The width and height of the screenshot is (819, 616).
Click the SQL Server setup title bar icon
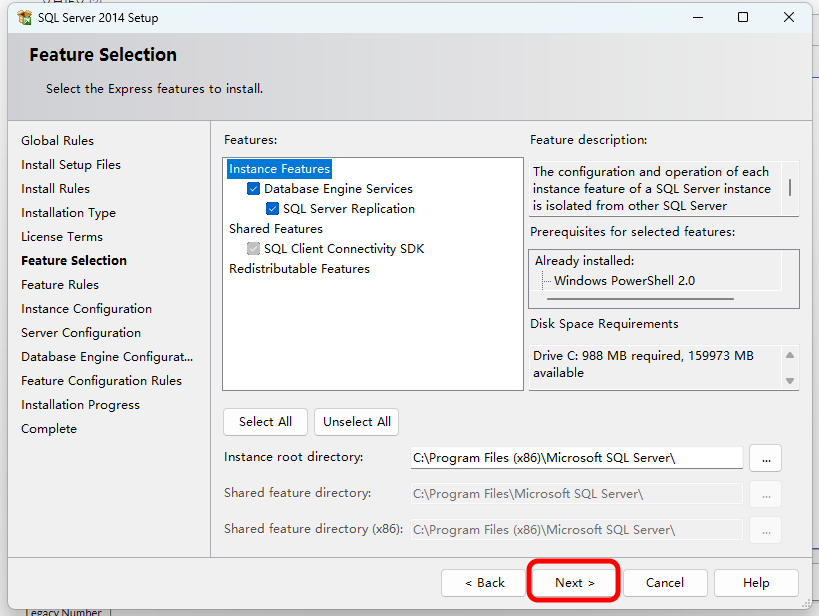pos(24,17)
